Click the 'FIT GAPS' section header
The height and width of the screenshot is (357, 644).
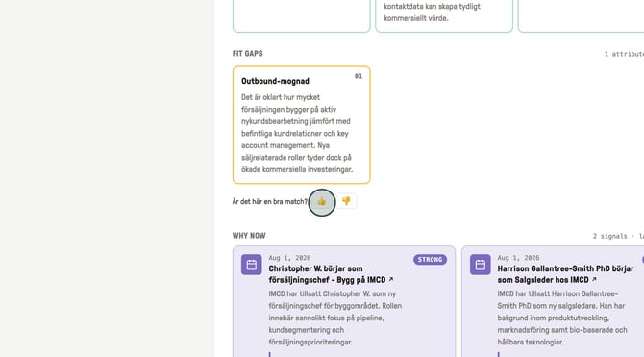248,54
